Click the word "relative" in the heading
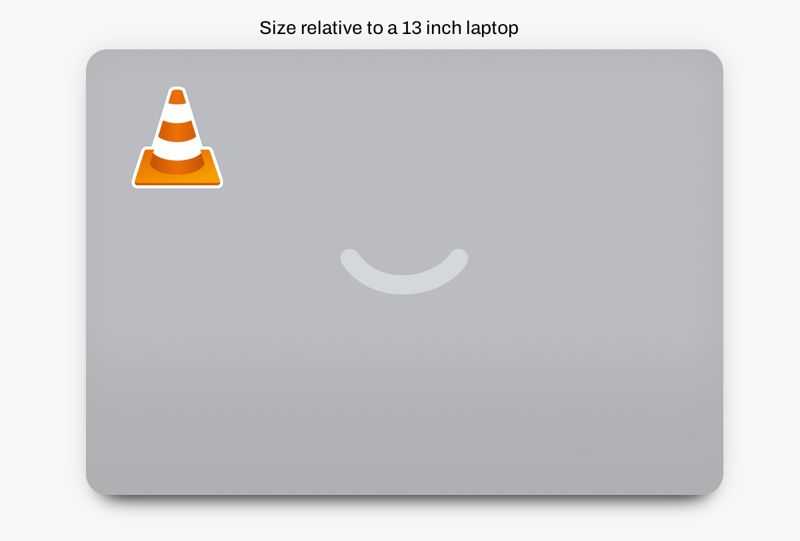The height and width of the screenshot is (541, 800). coord(331,28)
